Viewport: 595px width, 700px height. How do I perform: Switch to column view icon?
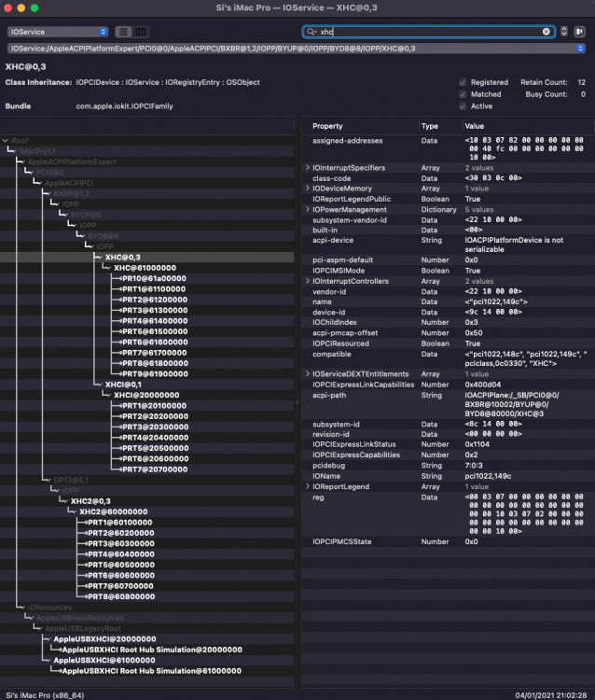[x=141, y=32]
